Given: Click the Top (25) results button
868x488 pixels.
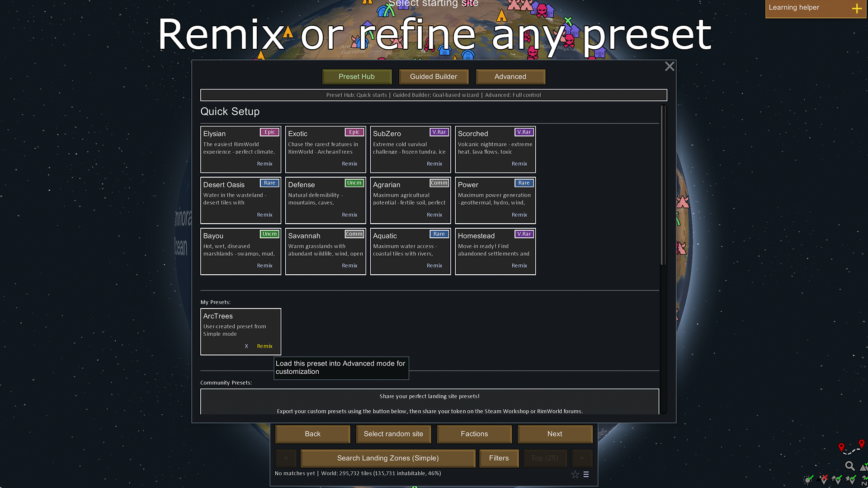Looking at the screenshot, I should tap(545, 458).
